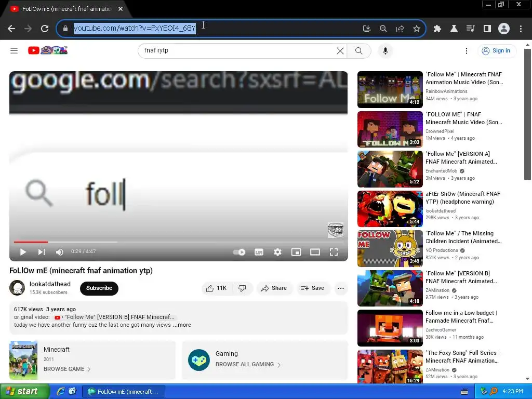Open the YouTube hamburger guide menu
The width and height of the screenshot is (532, 399).
point(14,50)
